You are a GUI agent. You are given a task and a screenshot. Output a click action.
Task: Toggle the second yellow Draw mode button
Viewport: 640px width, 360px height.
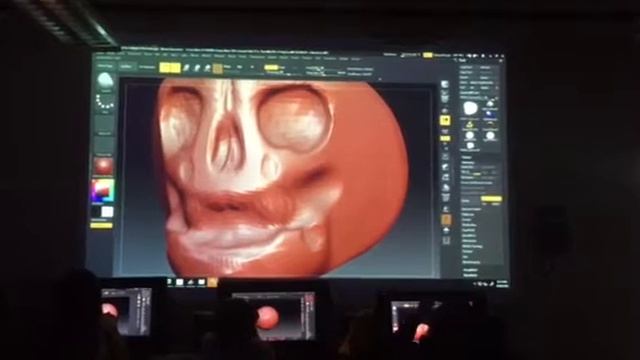[176, 67]
